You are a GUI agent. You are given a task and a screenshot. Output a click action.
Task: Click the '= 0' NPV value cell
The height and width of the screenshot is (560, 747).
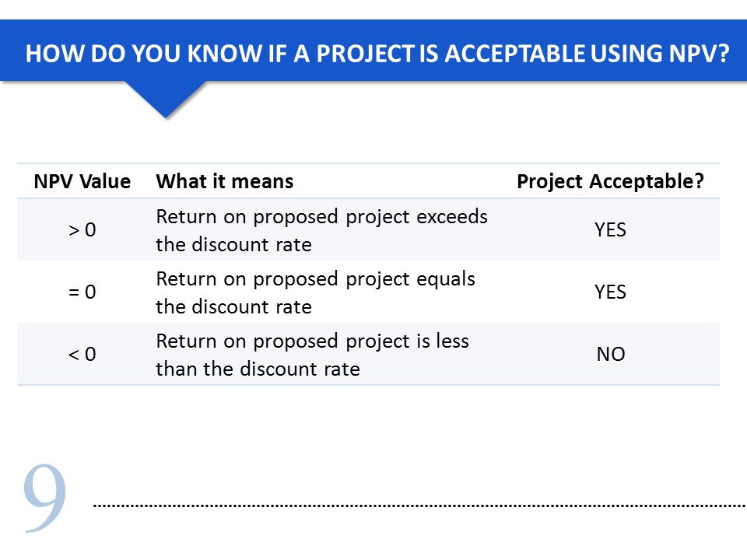[82, 292]
